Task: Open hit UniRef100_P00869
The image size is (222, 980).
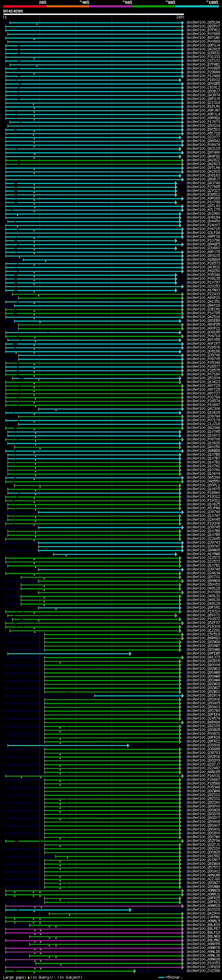Action: pyautogui.click(x=203, y=41)
